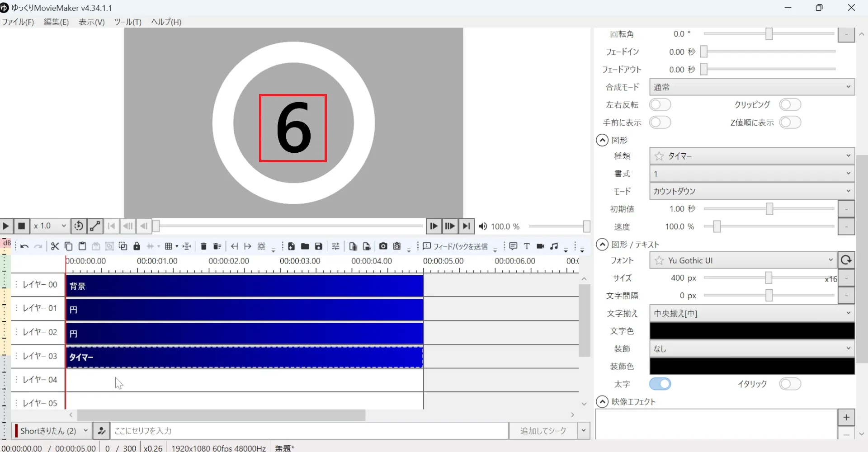Open the ヘルプ(H) menu

[166, 22]
